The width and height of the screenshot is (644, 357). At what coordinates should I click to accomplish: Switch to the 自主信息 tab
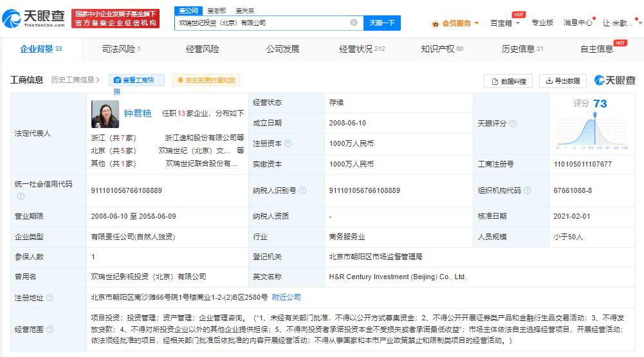pyautogui.click(x=596, y=50)
